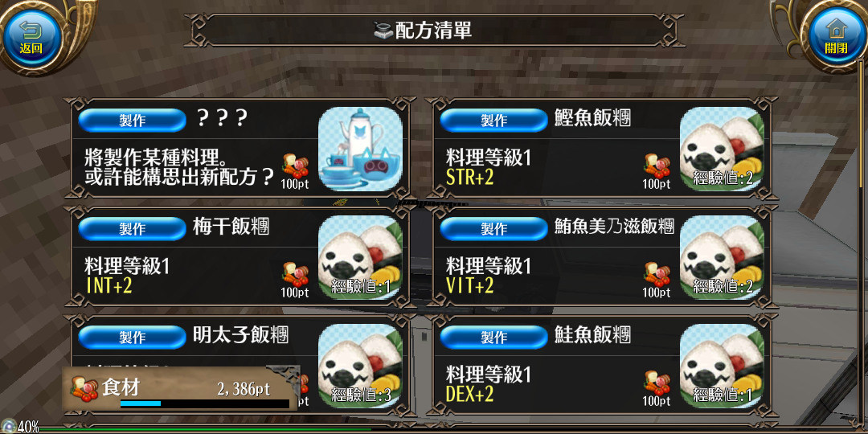Select the 鰹魚飯糰 onigiri icon

(721, 149)
